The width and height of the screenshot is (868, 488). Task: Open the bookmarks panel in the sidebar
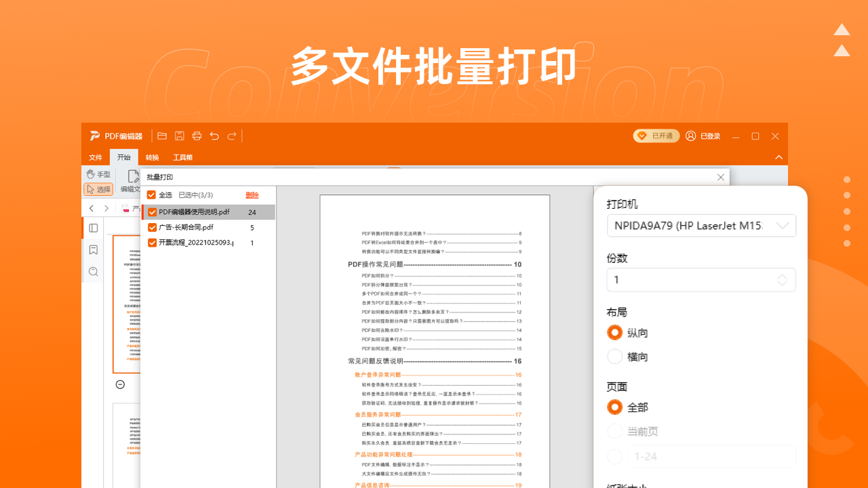click(x=95, y=249)
